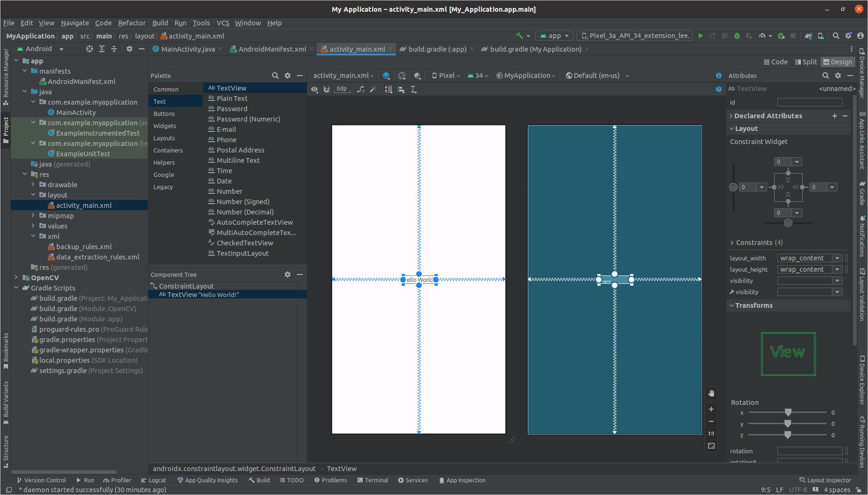868x495 pixels.
Task: Open the API level 34 dropdown
Action: pyautogui.click(x=478, y=75)
